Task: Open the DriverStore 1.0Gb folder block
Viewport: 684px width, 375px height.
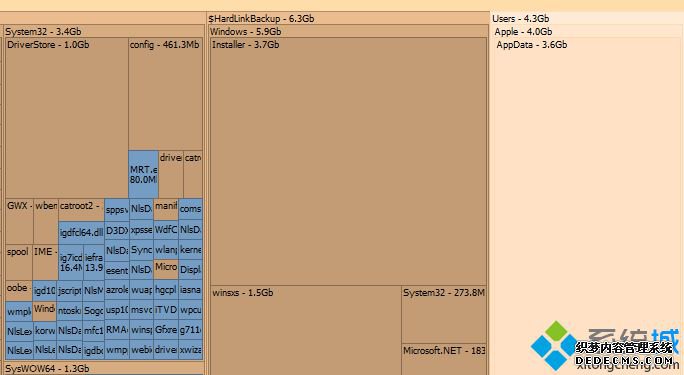Action: click(67, 118)
